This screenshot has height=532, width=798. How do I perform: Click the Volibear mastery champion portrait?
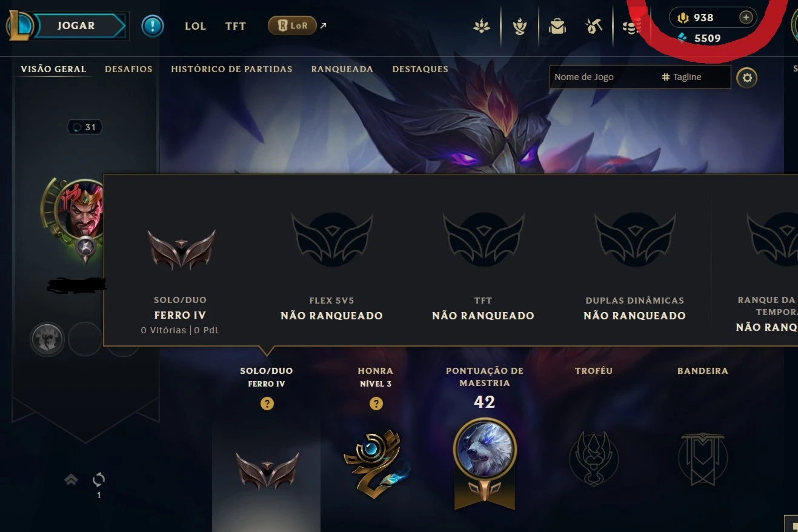click(x=485, y=450)
